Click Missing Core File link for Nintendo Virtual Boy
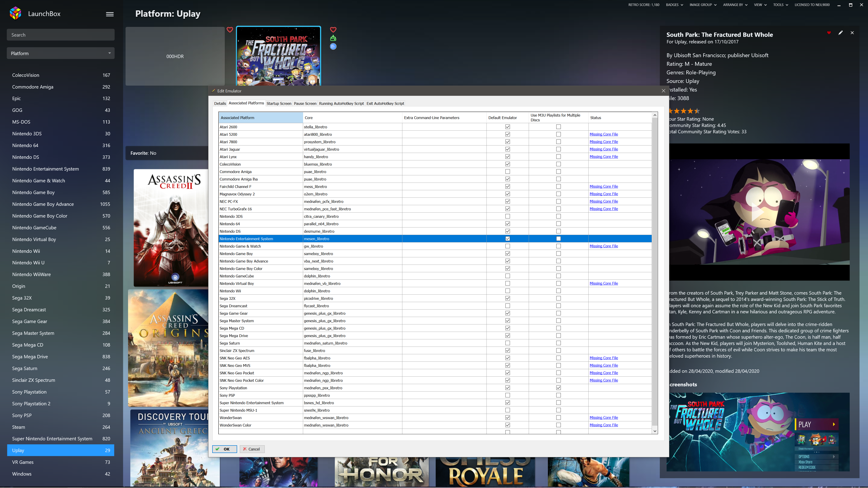 click(x=604, y=284)
